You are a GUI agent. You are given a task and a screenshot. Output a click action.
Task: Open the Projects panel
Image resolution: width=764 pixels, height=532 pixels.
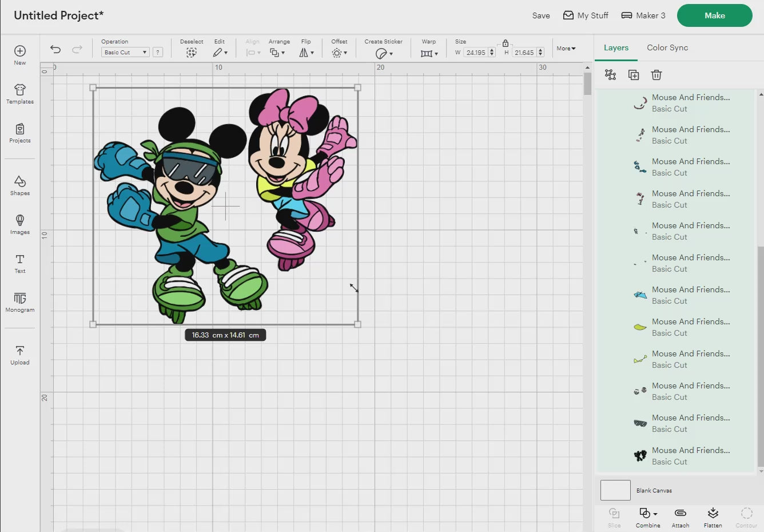click(x=20, y=133)
